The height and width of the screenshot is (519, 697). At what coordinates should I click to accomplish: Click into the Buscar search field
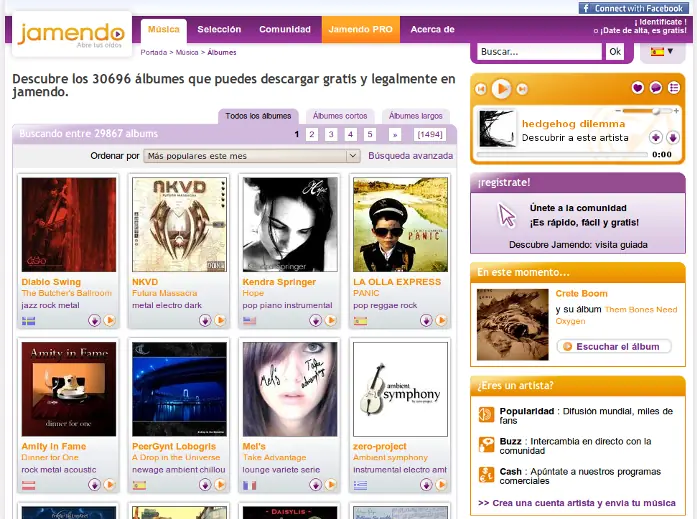pos(540,52)
